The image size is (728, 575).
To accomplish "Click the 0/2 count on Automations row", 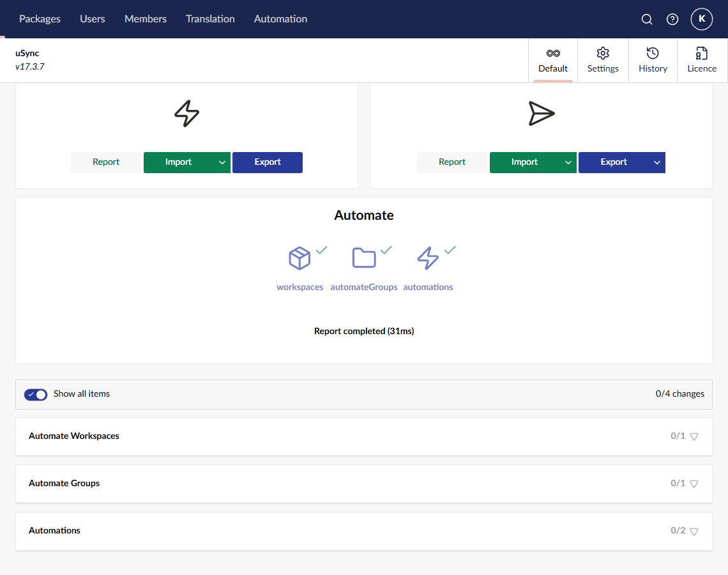I will click(678, 531).
